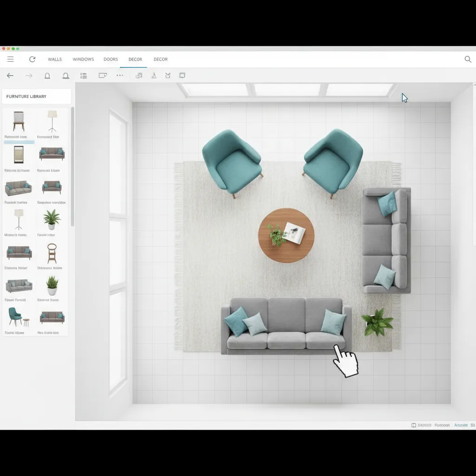Click the refresh icon in the top bar
476x476 pixels.
point(32,59)
